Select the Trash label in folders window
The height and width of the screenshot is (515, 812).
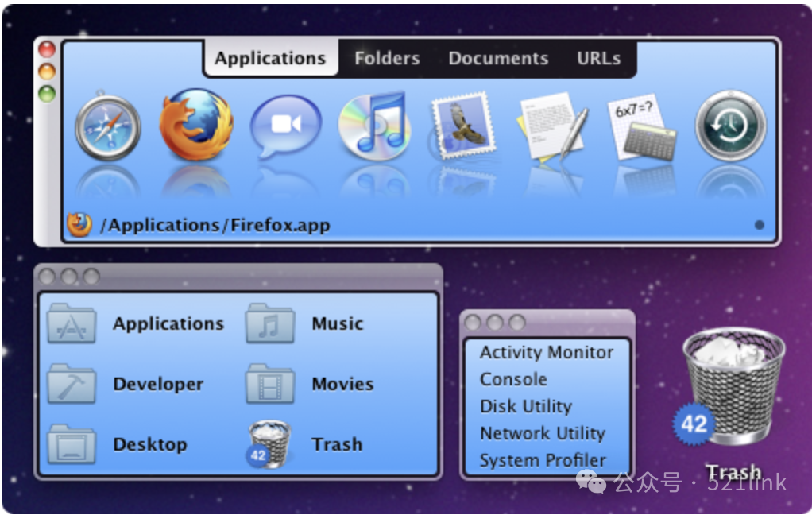[x=337, y=444]
